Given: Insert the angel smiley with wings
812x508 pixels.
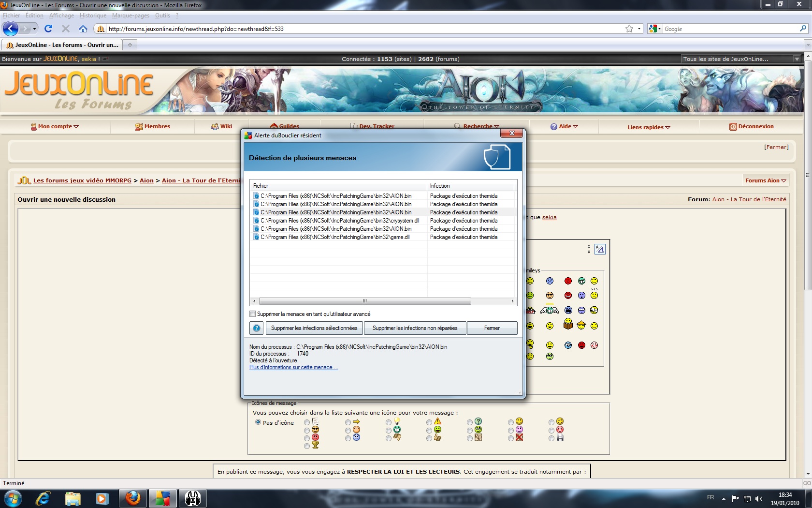Looking at the screenshot, I should pos(550,310).
